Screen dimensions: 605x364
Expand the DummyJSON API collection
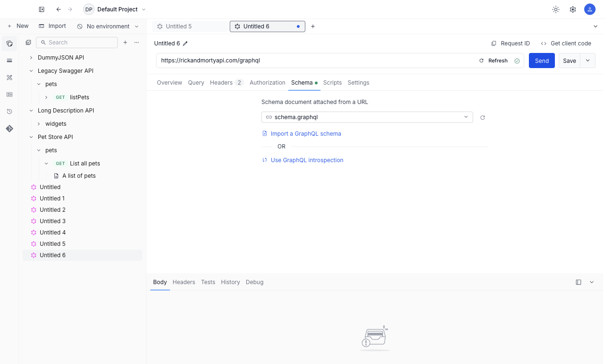click(31, 58)
